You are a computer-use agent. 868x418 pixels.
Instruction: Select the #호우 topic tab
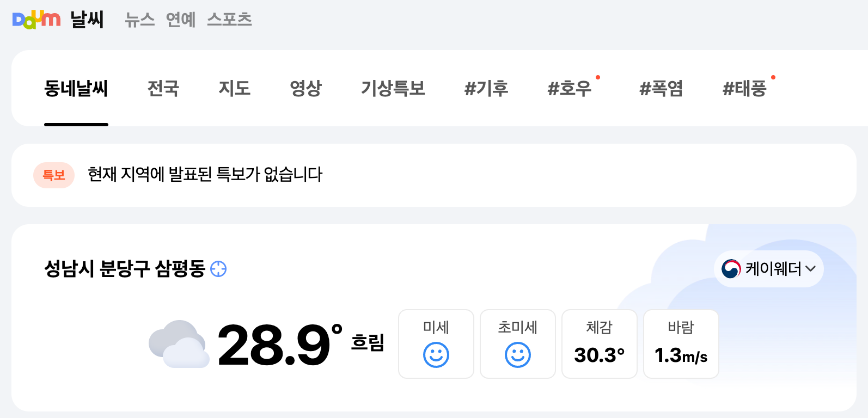coord(570,89)
